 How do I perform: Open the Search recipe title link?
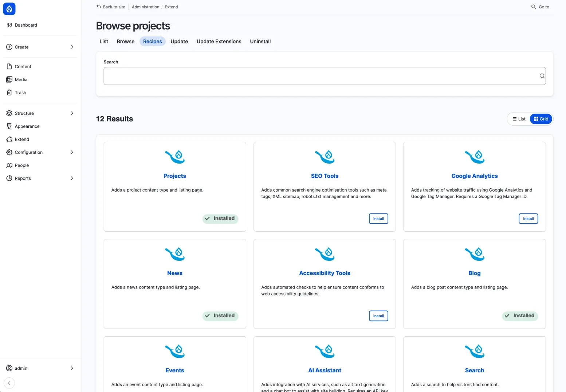coord(475,371)
